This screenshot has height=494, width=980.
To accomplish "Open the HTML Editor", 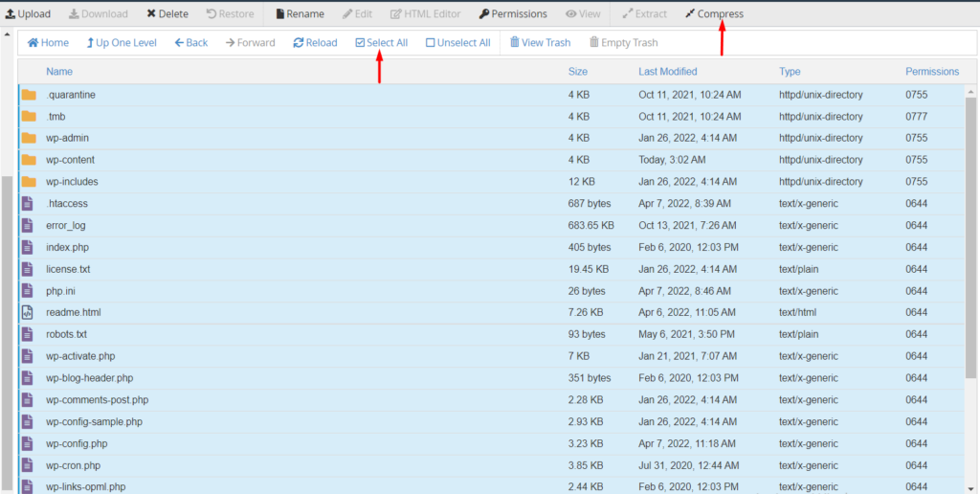I will (426, 13).
